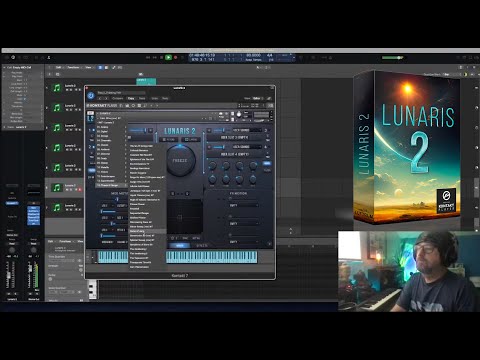
Task: Select the 01 category in preset menu
Action: point(112,127)
